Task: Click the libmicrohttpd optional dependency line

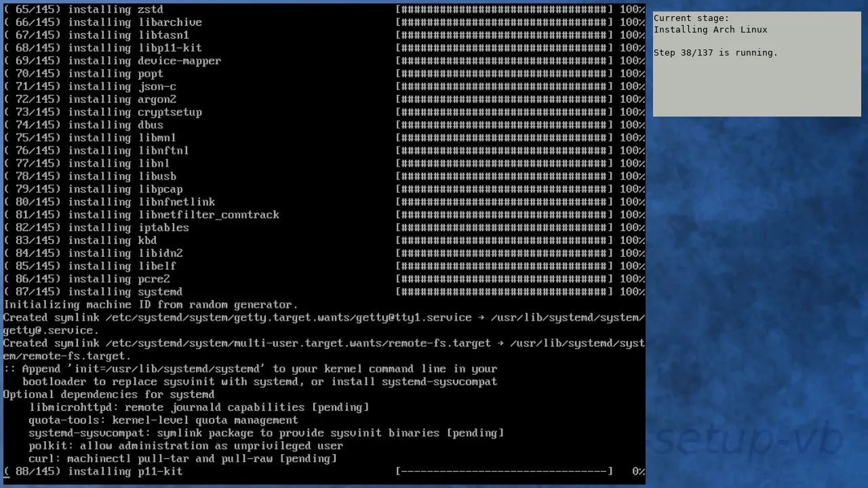Action: (199, 408)
